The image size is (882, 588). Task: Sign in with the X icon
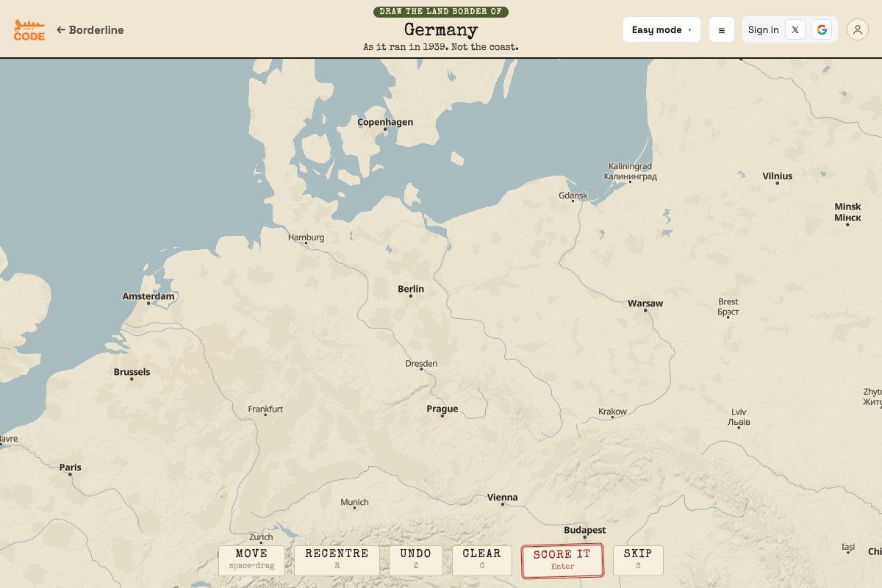click(x=795, y=30)
